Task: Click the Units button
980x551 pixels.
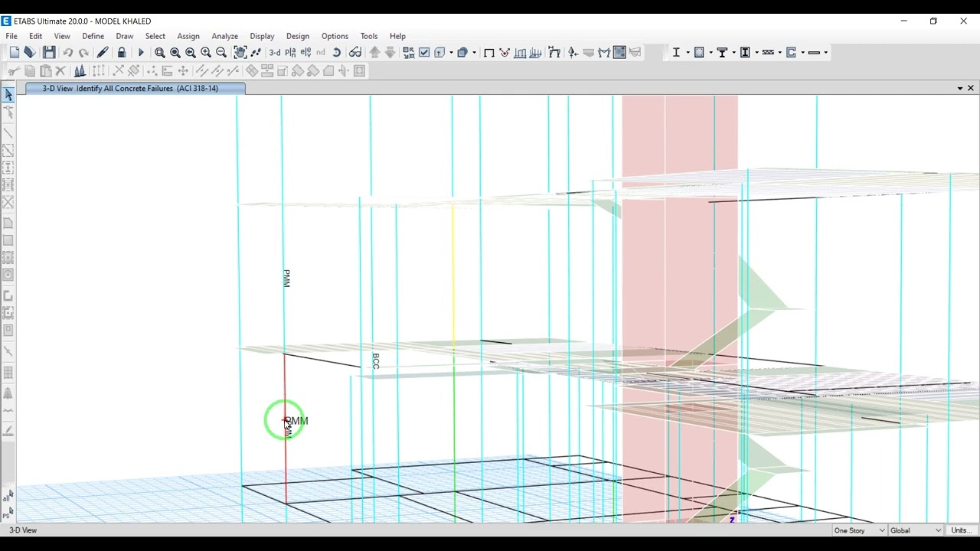Action: tap(961, 530)
